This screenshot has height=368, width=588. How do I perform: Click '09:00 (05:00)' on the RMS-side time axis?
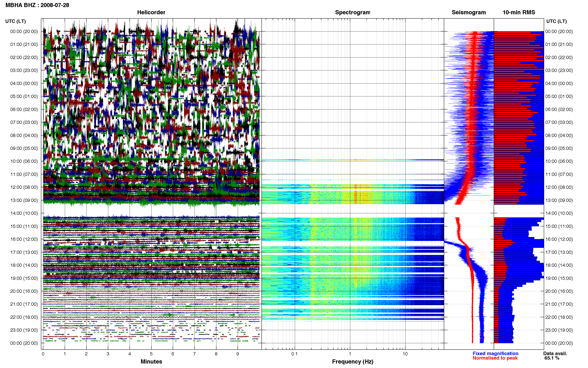coord(559,149)
